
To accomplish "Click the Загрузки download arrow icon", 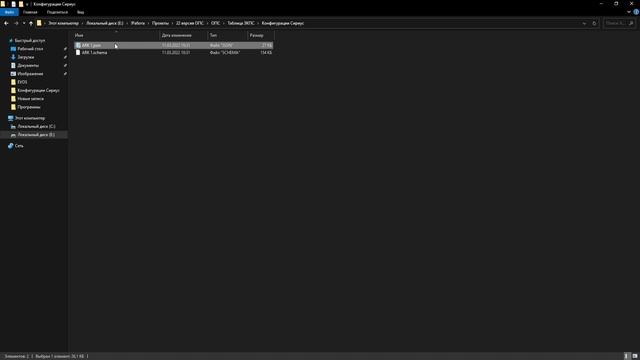I will [13, 58].
